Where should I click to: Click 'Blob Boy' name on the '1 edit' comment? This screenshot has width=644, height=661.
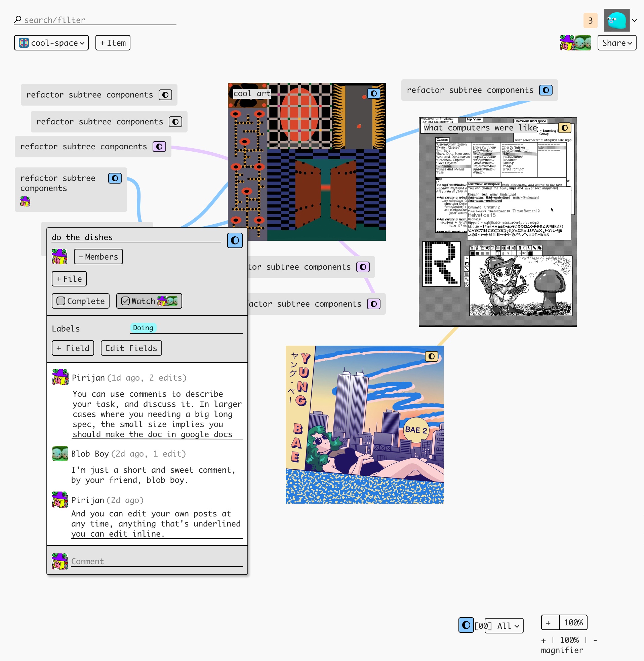coord(90,454)
